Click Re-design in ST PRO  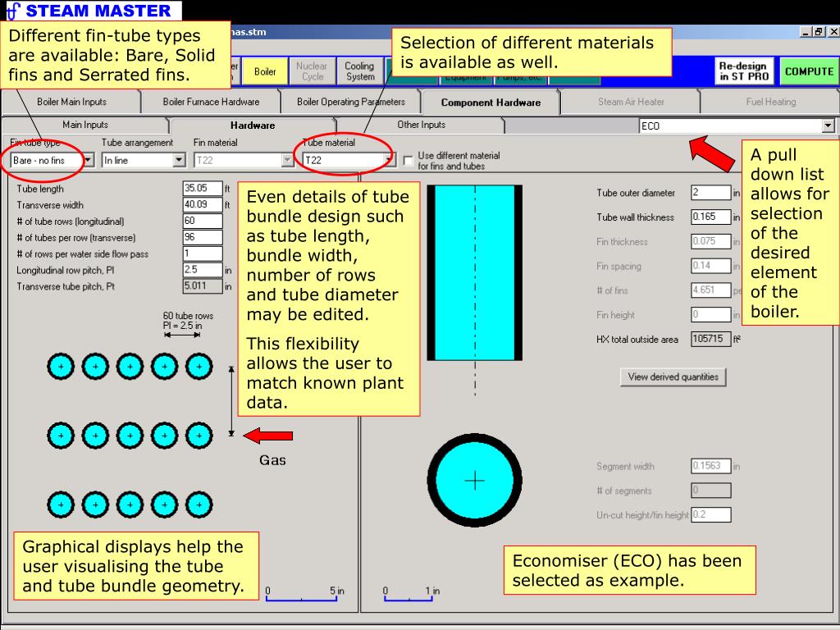pyautogui.click(x=744, y=71)
